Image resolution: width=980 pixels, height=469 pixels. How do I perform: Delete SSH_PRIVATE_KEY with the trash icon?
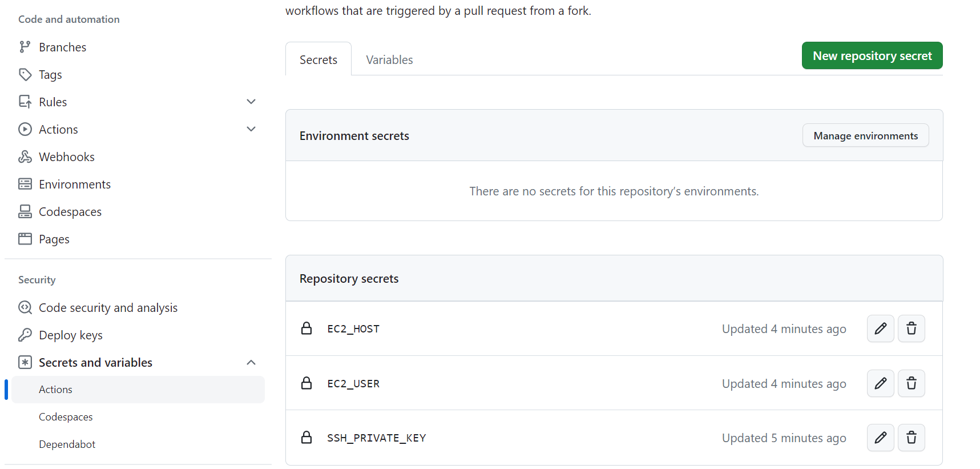coord(911,438)
